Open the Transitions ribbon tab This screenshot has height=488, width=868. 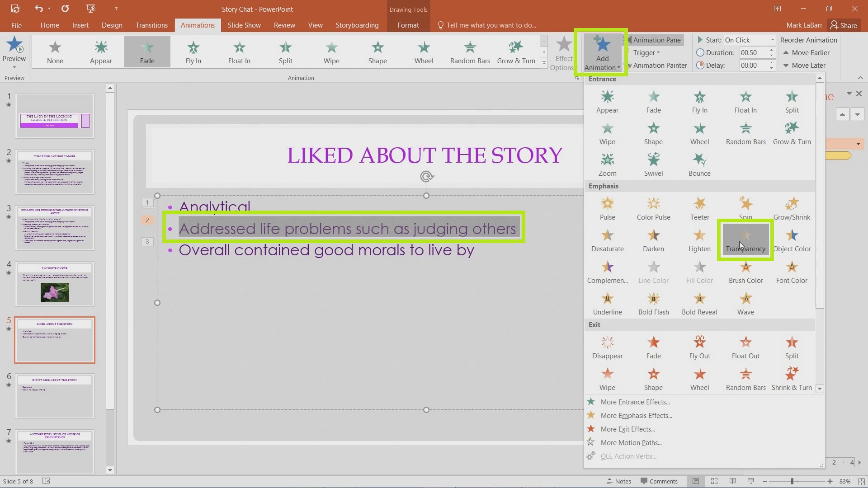point(151,25)
